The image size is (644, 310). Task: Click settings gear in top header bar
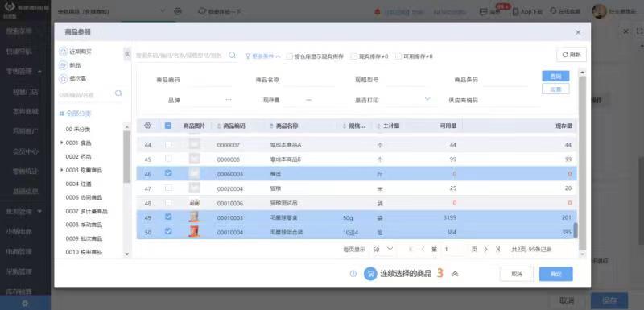(177, 11)
